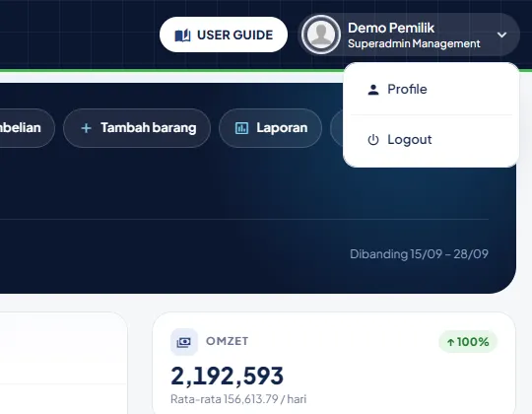Select Profile from the account menu
Viewport: 532px width, 414px height.
tap(431, 90)
